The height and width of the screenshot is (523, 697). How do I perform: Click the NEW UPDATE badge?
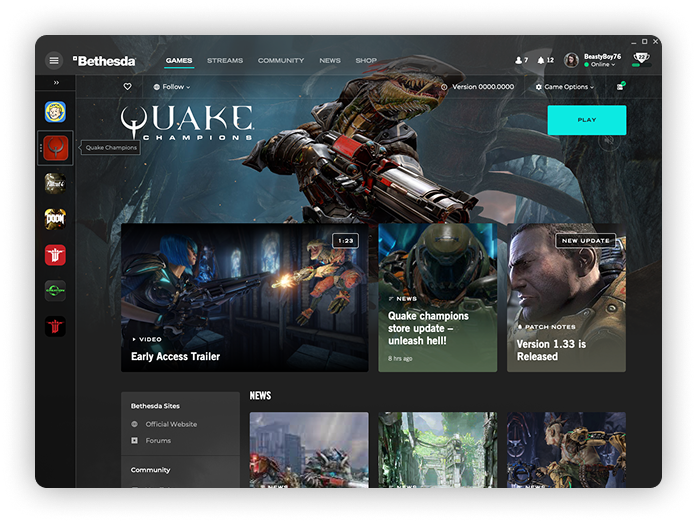[x=586, y=240]
